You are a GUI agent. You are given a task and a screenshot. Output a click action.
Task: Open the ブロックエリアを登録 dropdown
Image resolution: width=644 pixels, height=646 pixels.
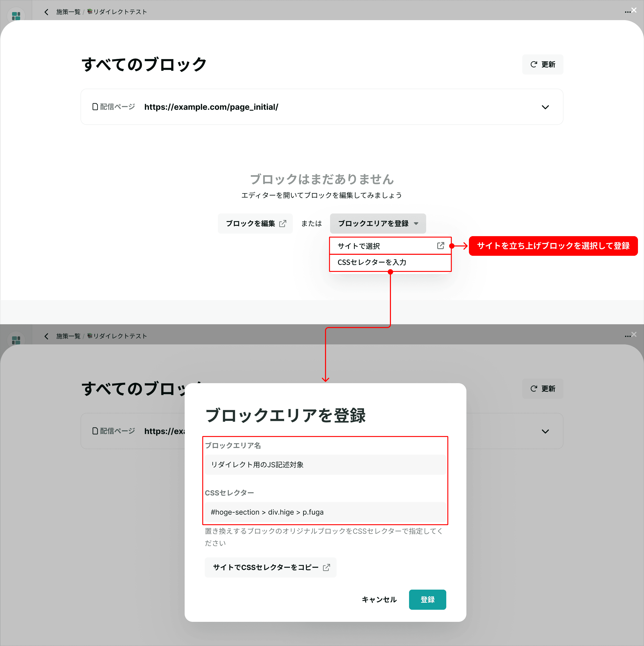click(378, 223)
